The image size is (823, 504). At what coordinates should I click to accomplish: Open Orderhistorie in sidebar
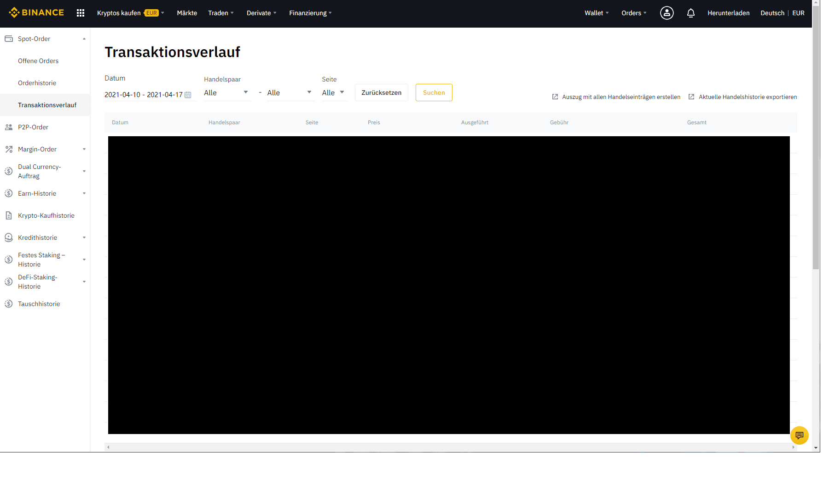click(37, 83)
